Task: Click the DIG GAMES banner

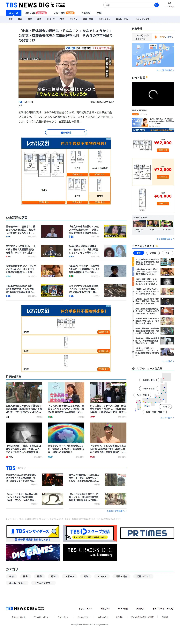Action: 33,552
